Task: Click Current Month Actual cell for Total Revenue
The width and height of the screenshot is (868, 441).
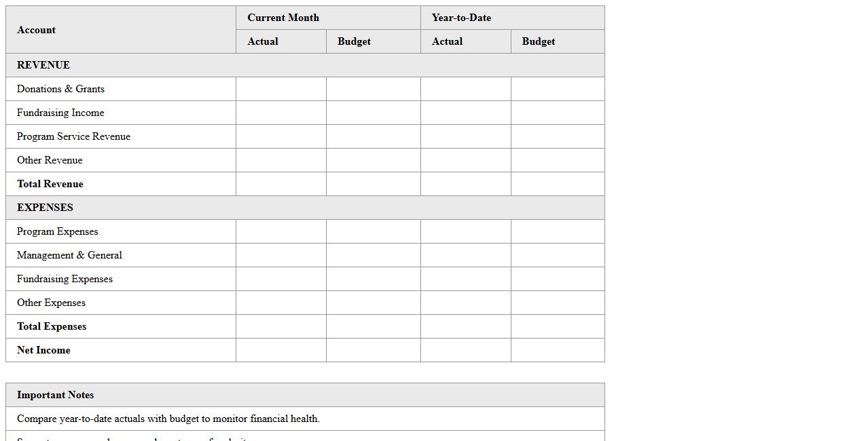Action: click(281, 184)
